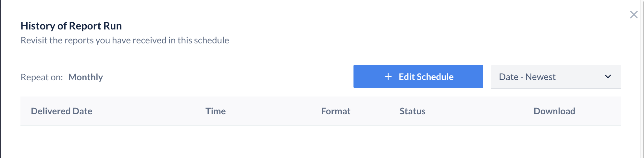Click the Edit Schedule button label
Image resolution: width=644 pixels, height=158 pixels.
[426, 77]
